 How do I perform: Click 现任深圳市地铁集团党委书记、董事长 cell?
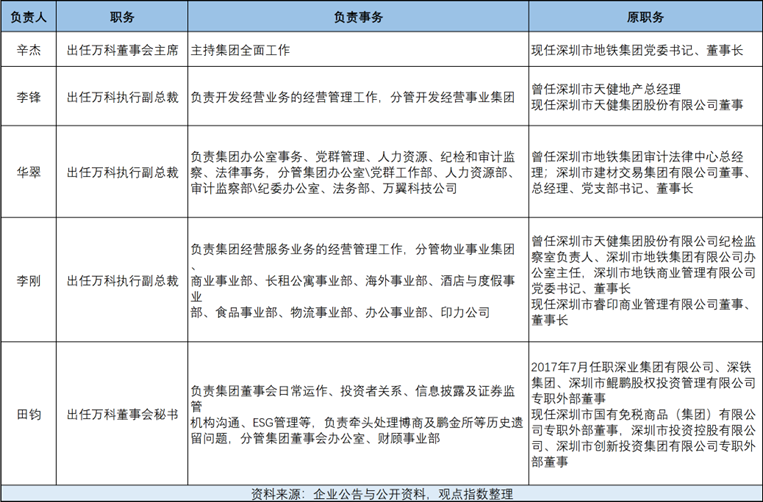[645, 50]
